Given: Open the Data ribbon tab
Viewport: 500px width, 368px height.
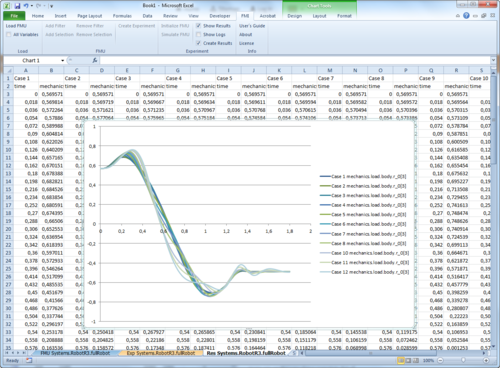Looking at the screenshot, I should click(x=147, y=16).
